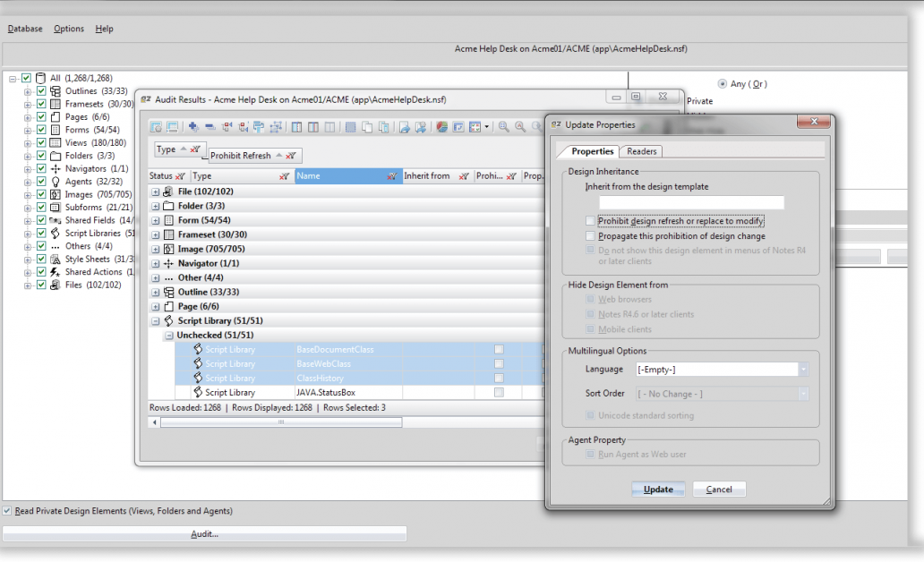Click the Style Sheets icon in the design tree
Screen dimensions: 924x562
(x=56, y=260)
